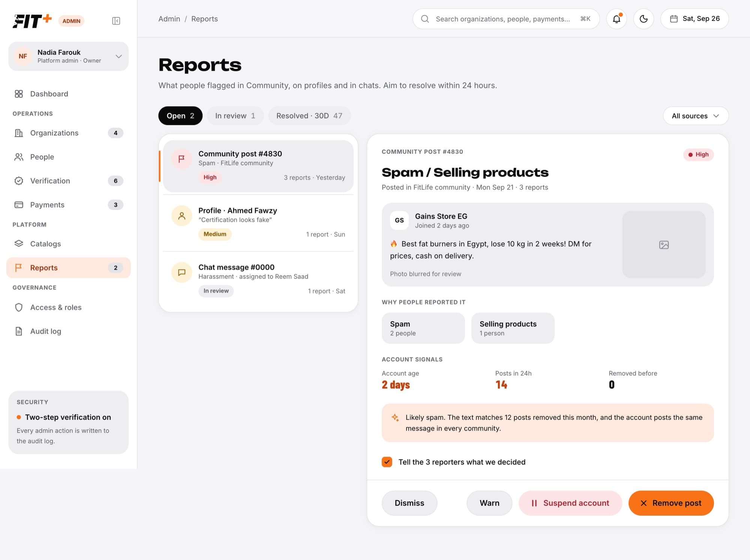This screenshot has height=560, width=750.
Task: Click the Payments card icon
Action: point(19,205)
